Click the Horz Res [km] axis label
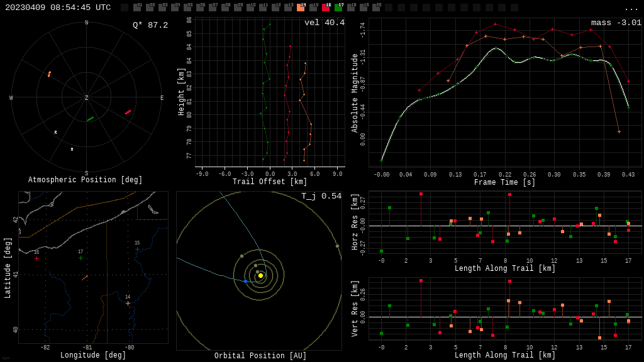644x362 pixels. tap(355, 222)
